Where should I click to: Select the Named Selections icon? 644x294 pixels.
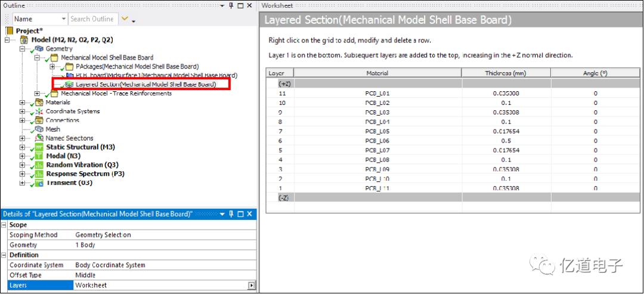click(39, 138)
